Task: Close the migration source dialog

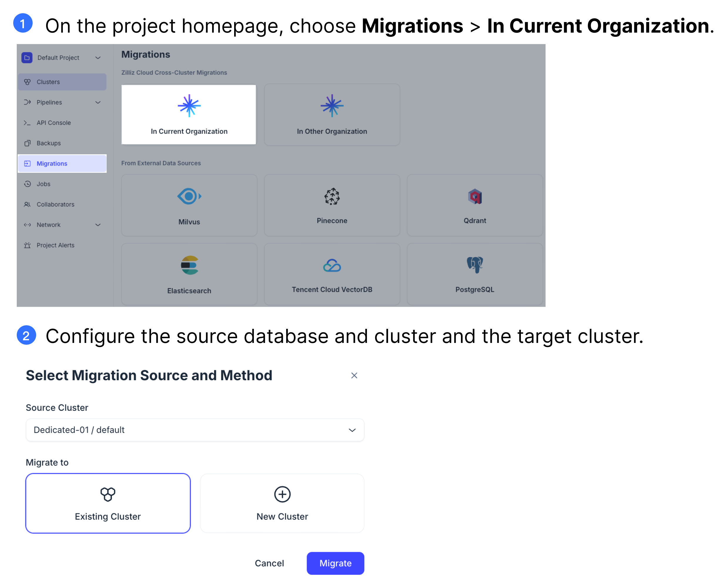Action: pos(354,376)
